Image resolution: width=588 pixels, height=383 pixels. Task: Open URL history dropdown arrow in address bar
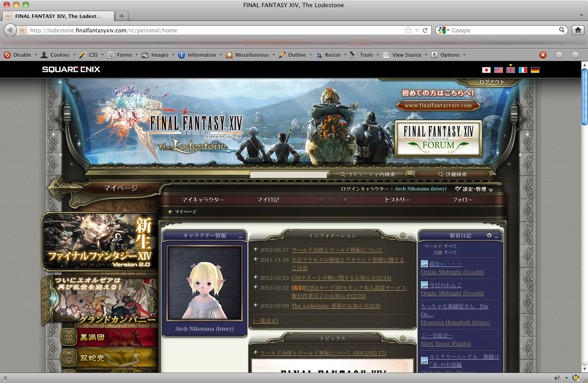click(417, 30)
